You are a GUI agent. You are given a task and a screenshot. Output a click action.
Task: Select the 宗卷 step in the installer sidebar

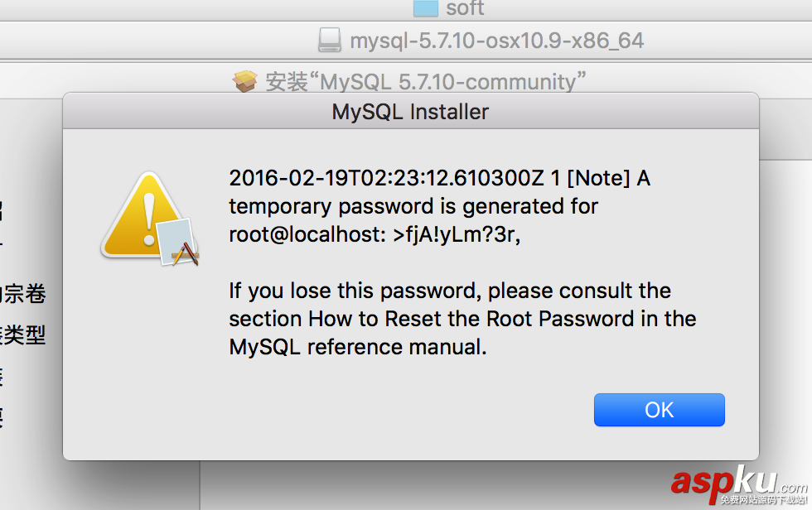coord(25,294)
